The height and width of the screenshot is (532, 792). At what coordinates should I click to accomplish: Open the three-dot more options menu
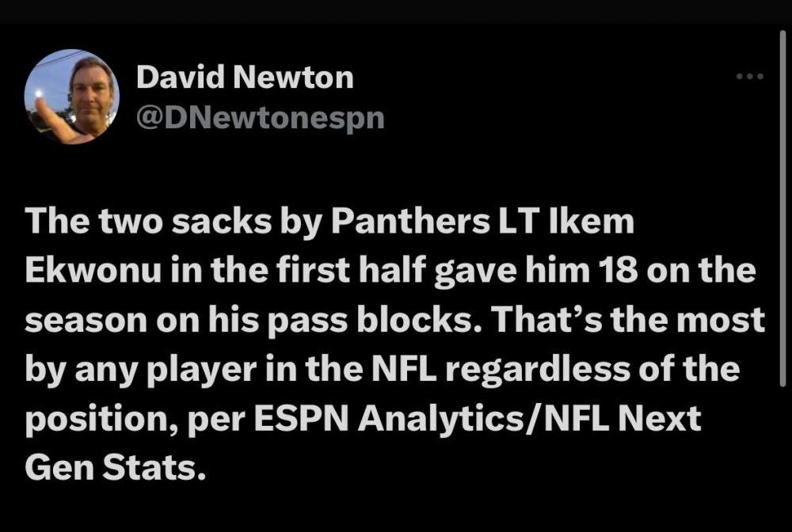coord(748,77)
